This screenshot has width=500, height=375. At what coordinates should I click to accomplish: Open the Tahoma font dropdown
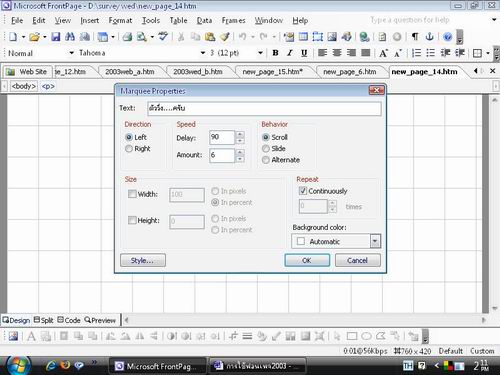click(203, 53)
